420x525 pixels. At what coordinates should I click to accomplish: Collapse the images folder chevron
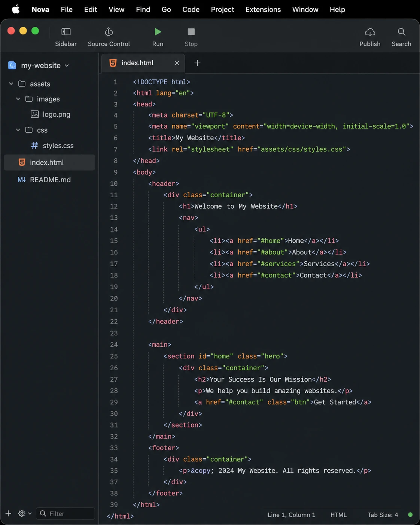pyautogui.click(x=18, y=99)
